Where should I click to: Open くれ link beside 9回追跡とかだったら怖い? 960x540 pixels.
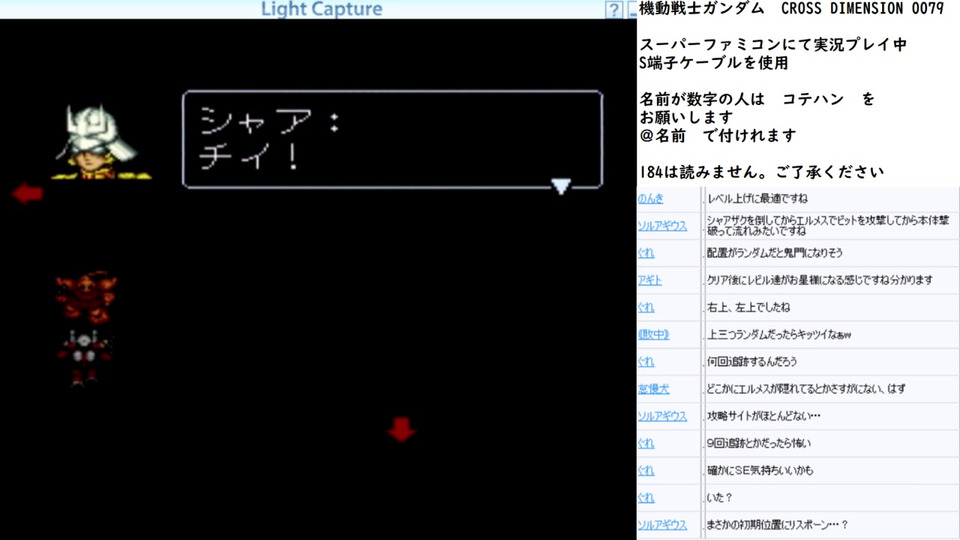pos(646,443)
